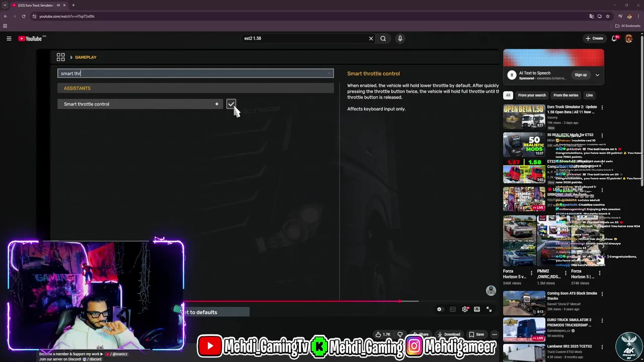Open the Coming Soon ATS Black Smoke thumbnail
Screen dimensions: 644x362
click(524, 303)
